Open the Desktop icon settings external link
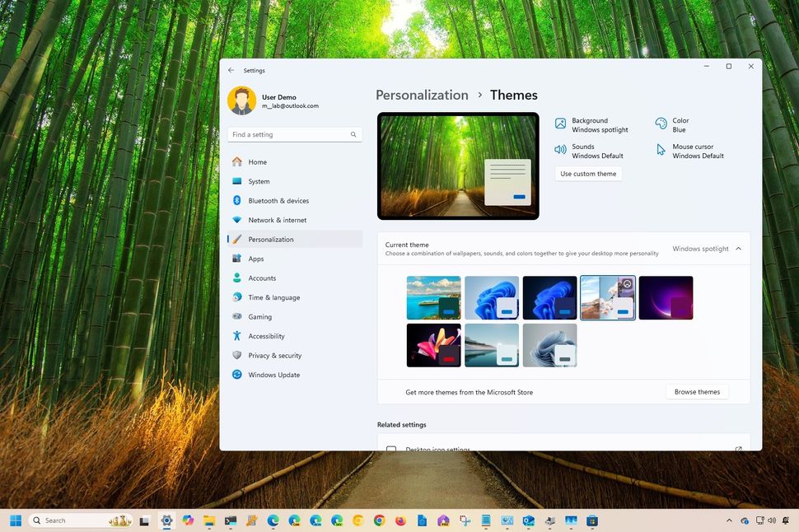 [x=738, y=449]
